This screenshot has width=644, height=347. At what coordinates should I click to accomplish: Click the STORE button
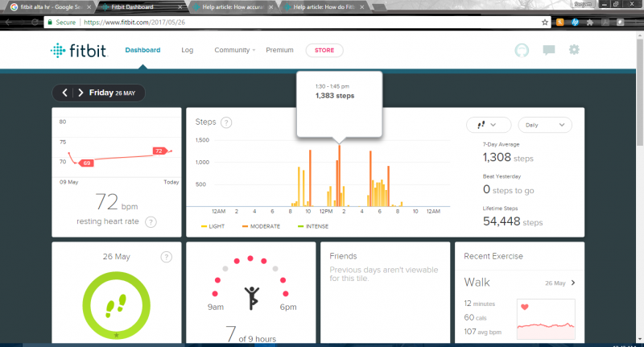pyautogui.click(x=324, y=50)
